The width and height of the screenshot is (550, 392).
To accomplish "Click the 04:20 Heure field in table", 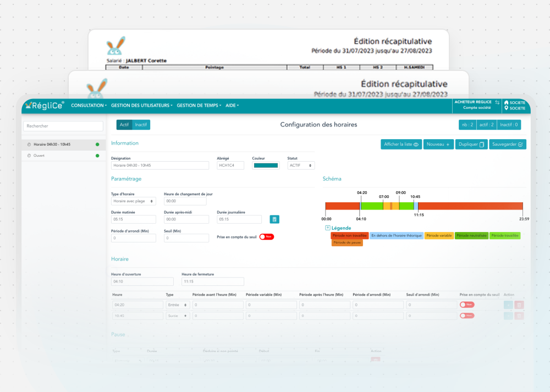I will [137, 305].
